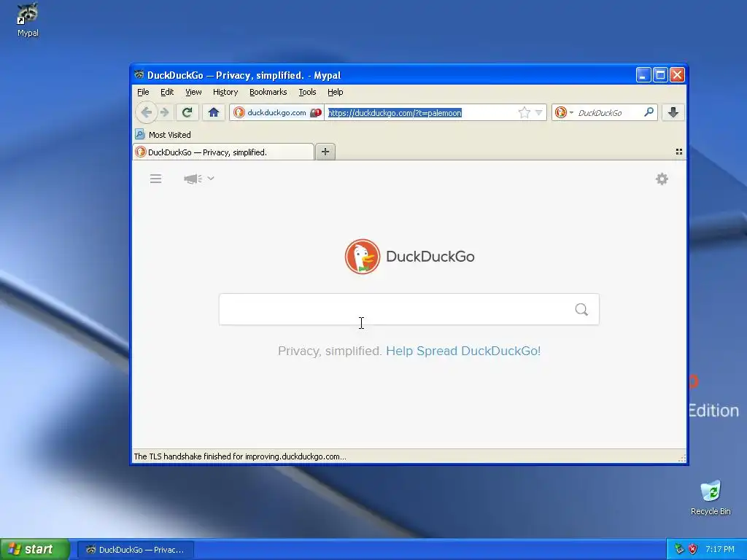This screenshot has width=747, height=560.
Task: Select the Recycle Bin desktop icon
Action: (711, 497)
